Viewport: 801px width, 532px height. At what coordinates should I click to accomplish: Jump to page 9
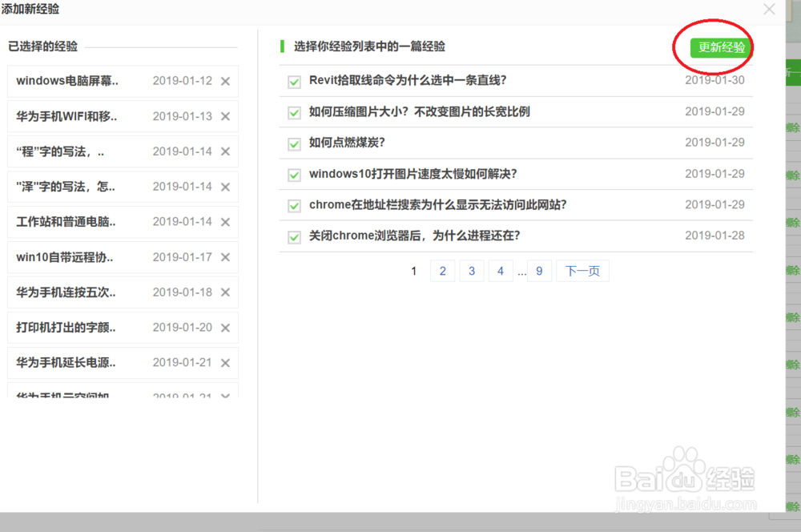(540, 271)
